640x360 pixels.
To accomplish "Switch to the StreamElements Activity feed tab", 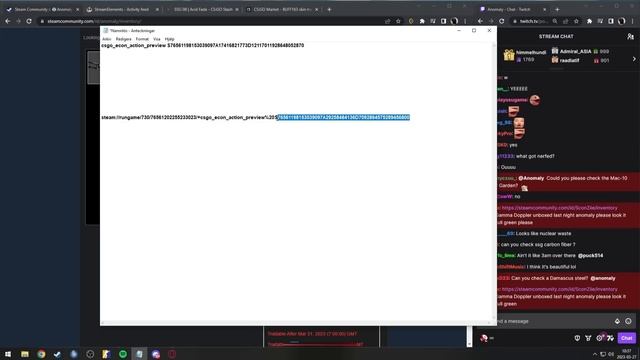I will click(x=122, y=9).
